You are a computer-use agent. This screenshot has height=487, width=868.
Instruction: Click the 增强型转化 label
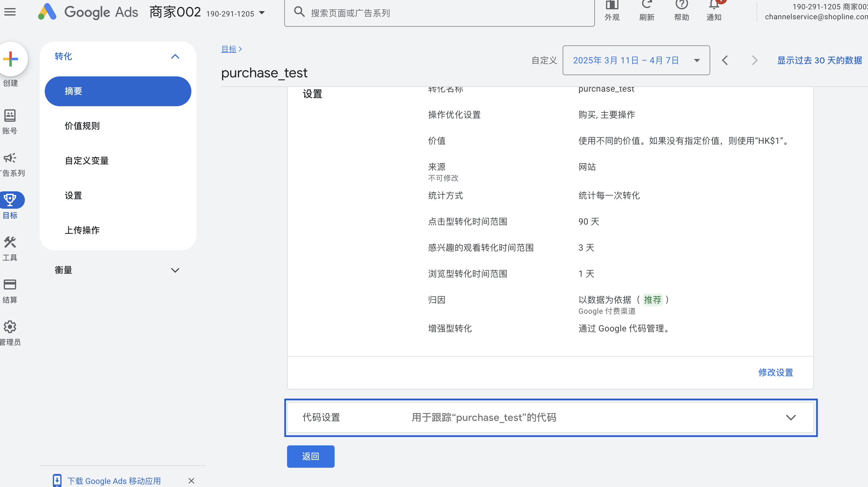click(x=450, y=328)
